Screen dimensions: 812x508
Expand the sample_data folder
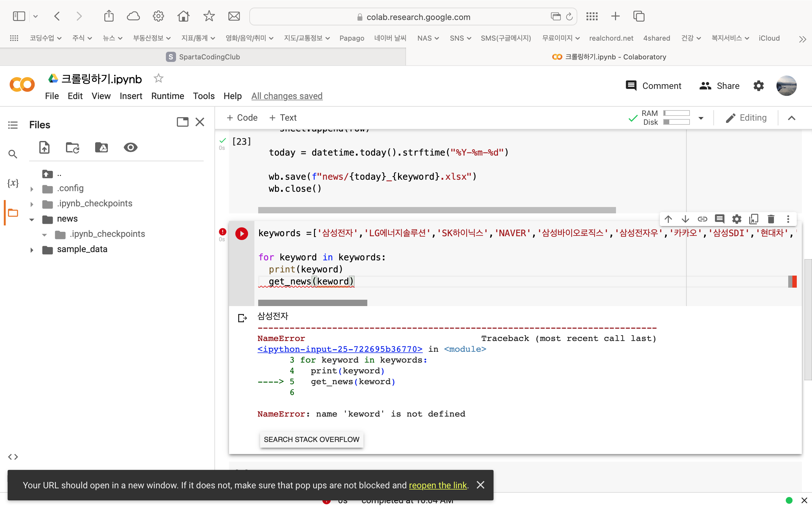tap(32, 250)
